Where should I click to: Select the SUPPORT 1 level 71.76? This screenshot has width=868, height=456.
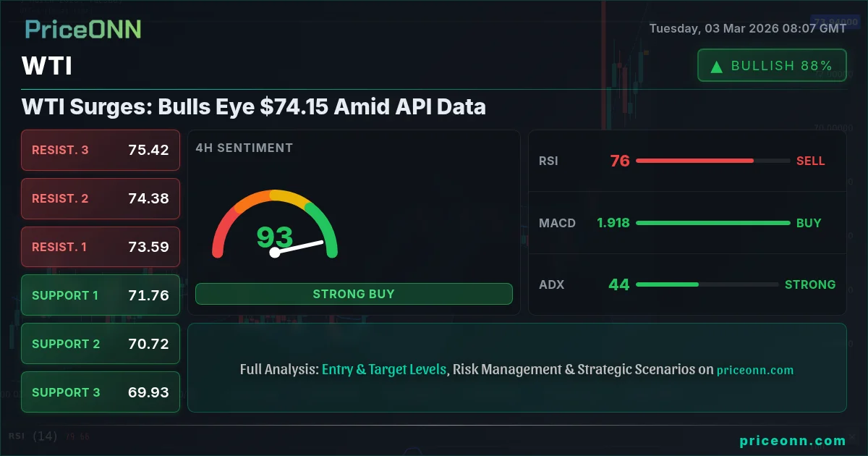click(101, 295)
